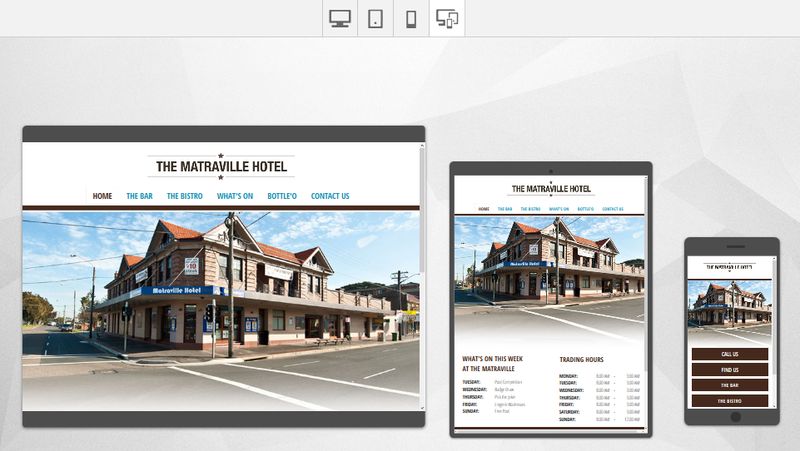Tap THE BISTRO button in phone preview

(730, 401)
